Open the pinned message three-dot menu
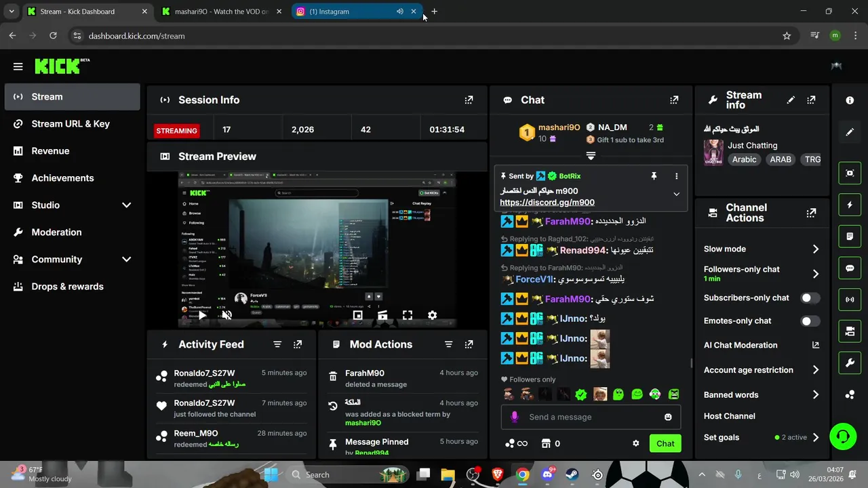The height and width of the screenshot is (488, 868). (676, 176)
